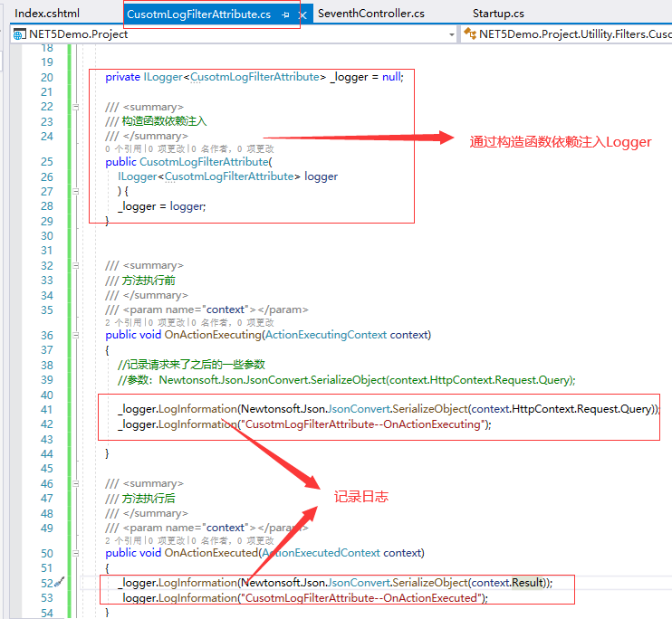672x619 pixels.
Task: Open the SeventhController.cs tab
Action: pyautogui.click(x=371, y=14)
